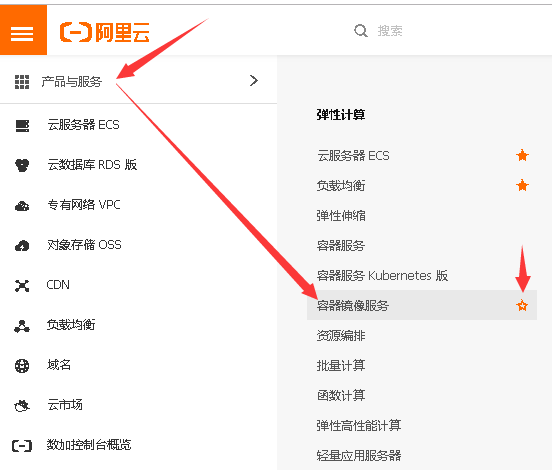Open 弹性高性能计算 service
The height and width of the screenshot is (470, 552).
pyautogui.click(x=359, y=425)
